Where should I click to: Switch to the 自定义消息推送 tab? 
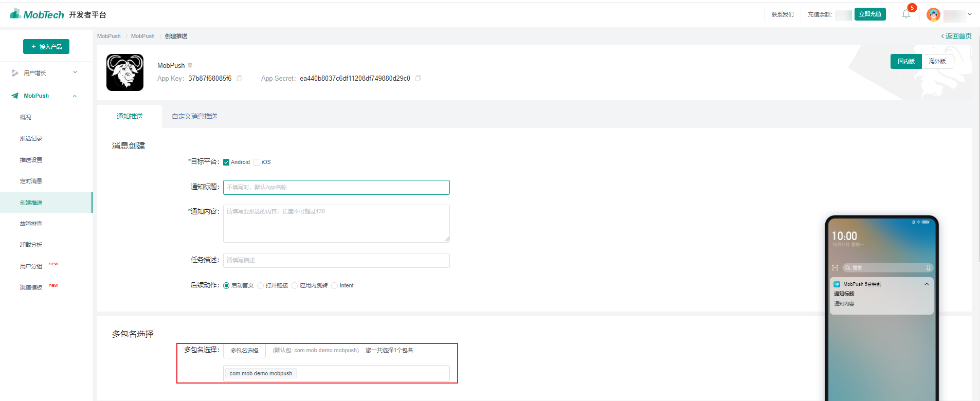click(194, 117)
